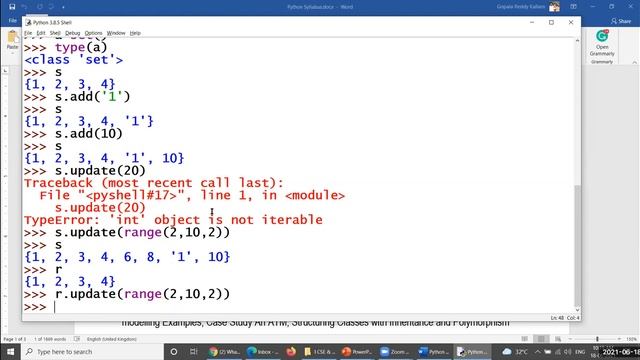Open the Help menu in Python Shell
Screen dimensions: 640x360
[x=135, y=33]
